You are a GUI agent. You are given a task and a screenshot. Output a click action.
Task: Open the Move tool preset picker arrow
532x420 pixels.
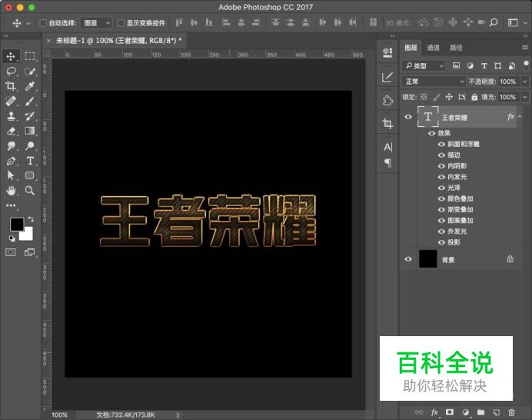pos(28,23)
